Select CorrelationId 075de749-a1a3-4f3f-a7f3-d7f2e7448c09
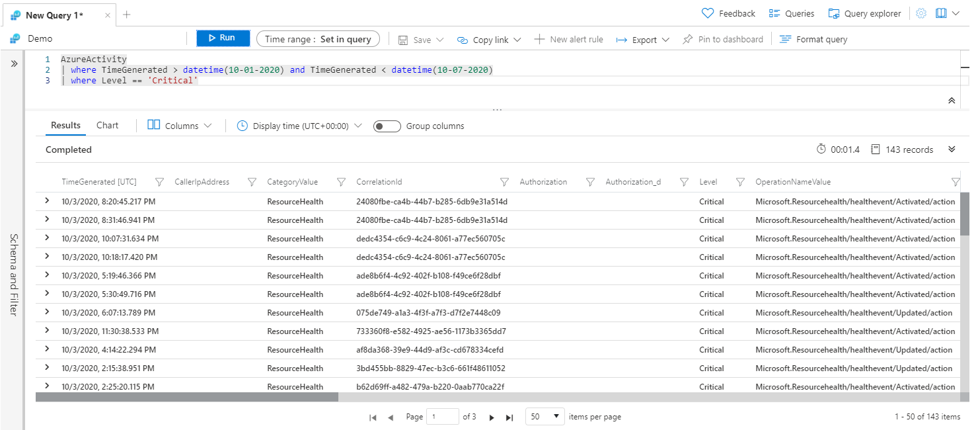 click(428, 313)
